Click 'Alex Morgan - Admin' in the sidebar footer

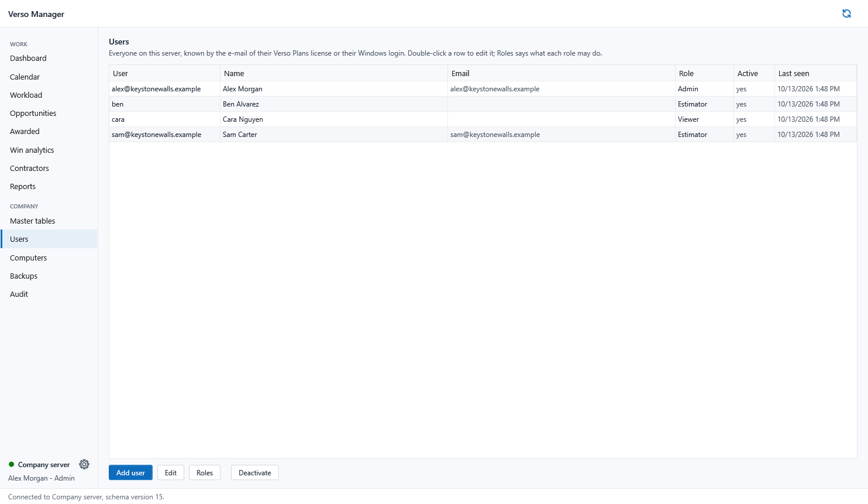[x=42, y=478]
